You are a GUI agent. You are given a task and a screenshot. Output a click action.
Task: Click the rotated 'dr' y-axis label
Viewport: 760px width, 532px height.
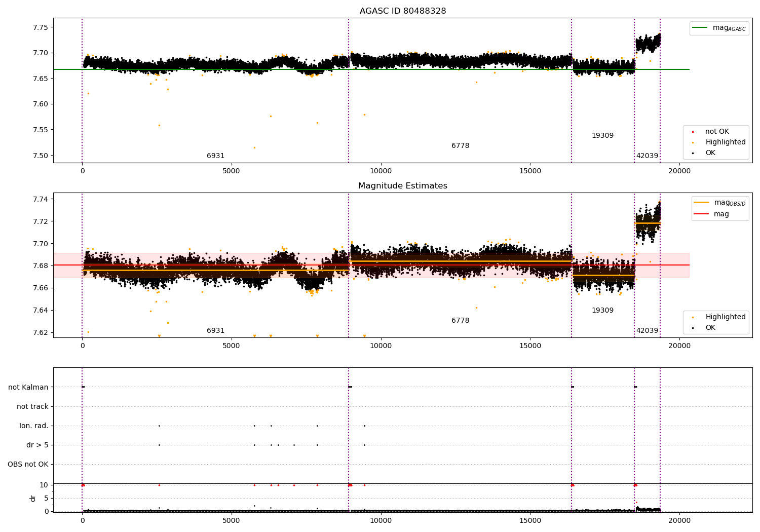click(32, 498)
